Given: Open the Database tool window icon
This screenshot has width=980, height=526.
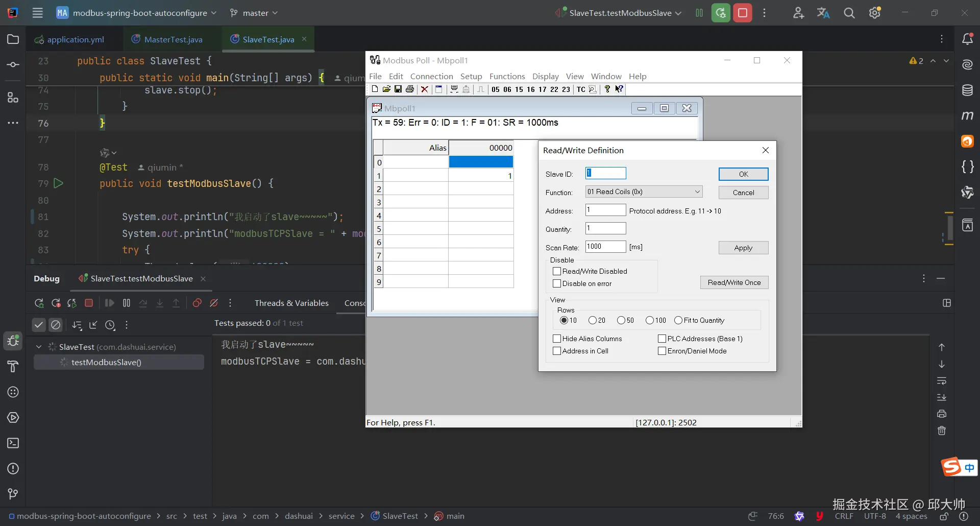Looking at the screenshot, I should point(967,90).
